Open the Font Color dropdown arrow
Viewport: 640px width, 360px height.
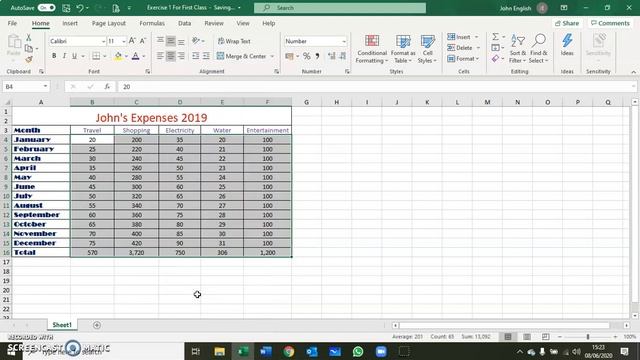144,56
